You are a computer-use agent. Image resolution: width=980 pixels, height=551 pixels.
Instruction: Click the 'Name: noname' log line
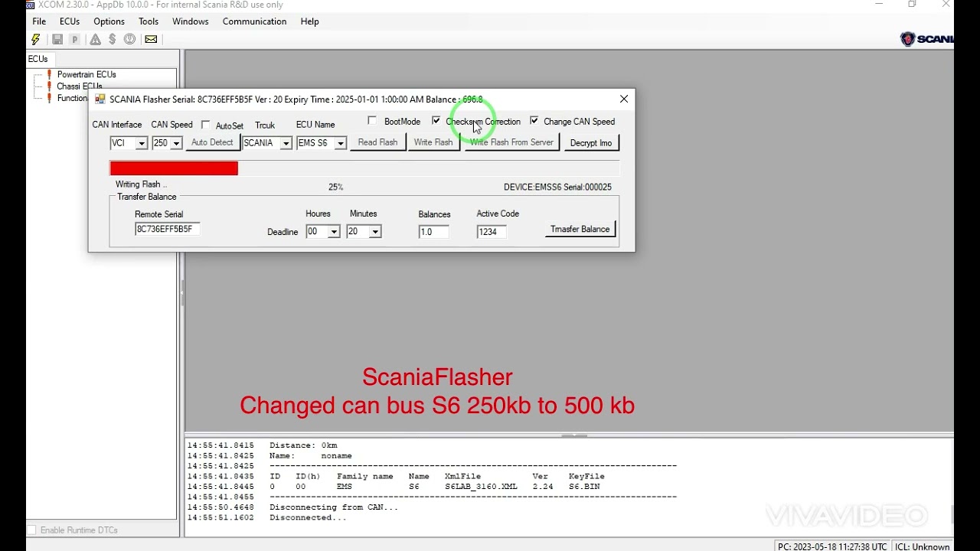311,456
